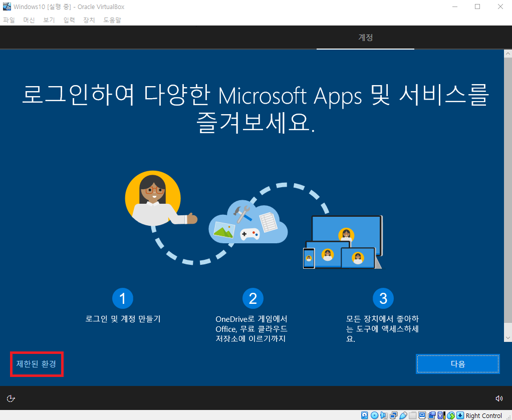Click the multiple devices illustration
512x420 pixels.
pos(343,242)
